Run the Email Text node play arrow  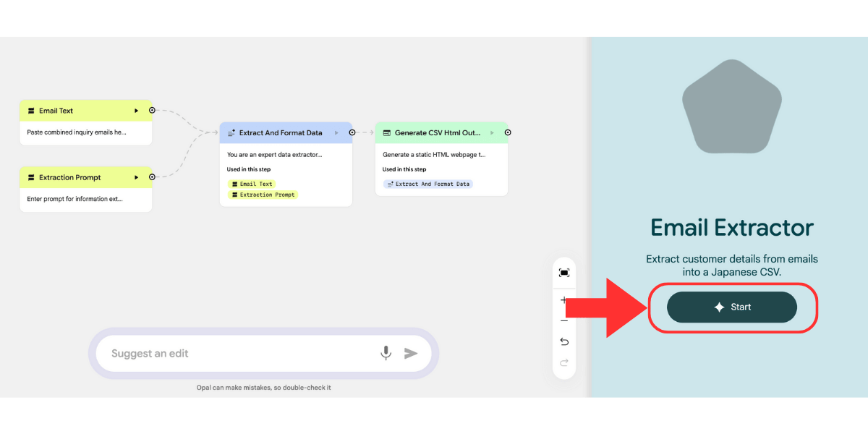[136, 111]
